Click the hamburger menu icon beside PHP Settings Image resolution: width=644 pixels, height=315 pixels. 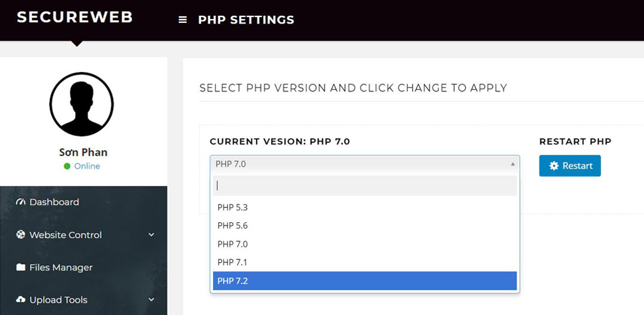pyautogui.click(x=183, y=20)
